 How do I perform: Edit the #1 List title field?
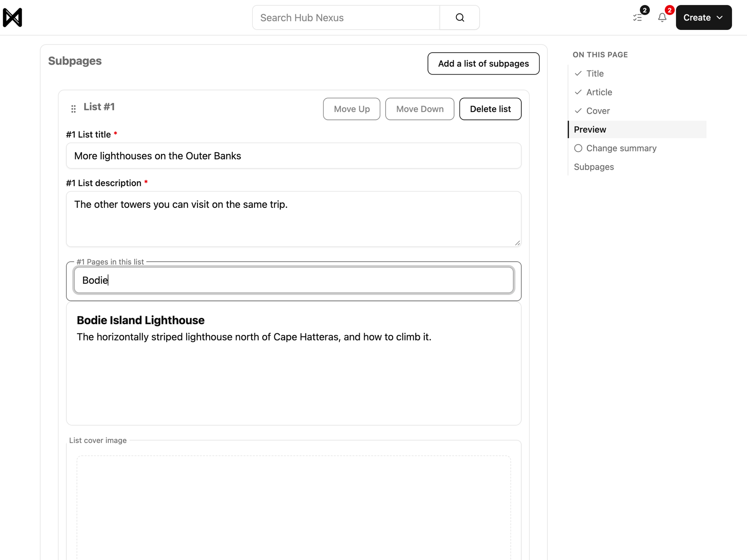pos(294,156)
